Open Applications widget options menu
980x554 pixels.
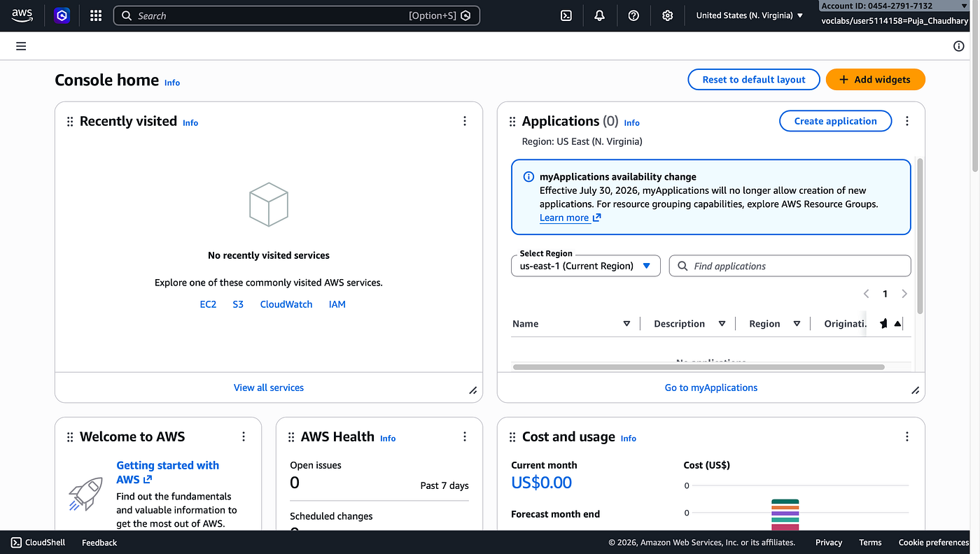click(x=907, y=121)
